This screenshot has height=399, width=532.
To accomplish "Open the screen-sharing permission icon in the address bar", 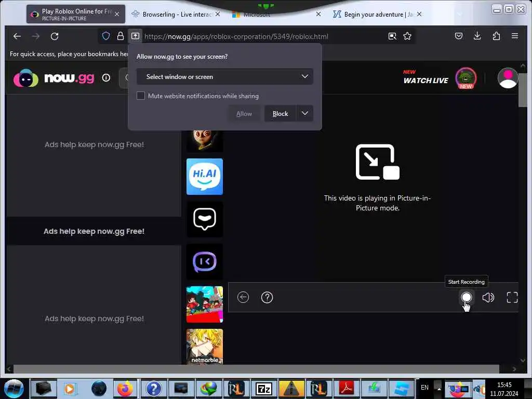I will pyautogui.click(x=136, y=36).
